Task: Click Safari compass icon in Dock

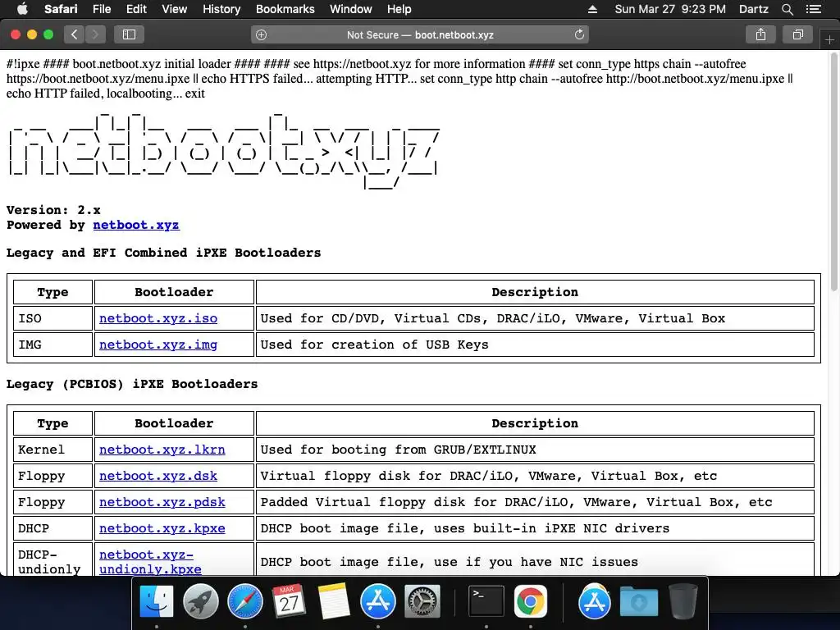Action: click(245, 601)
